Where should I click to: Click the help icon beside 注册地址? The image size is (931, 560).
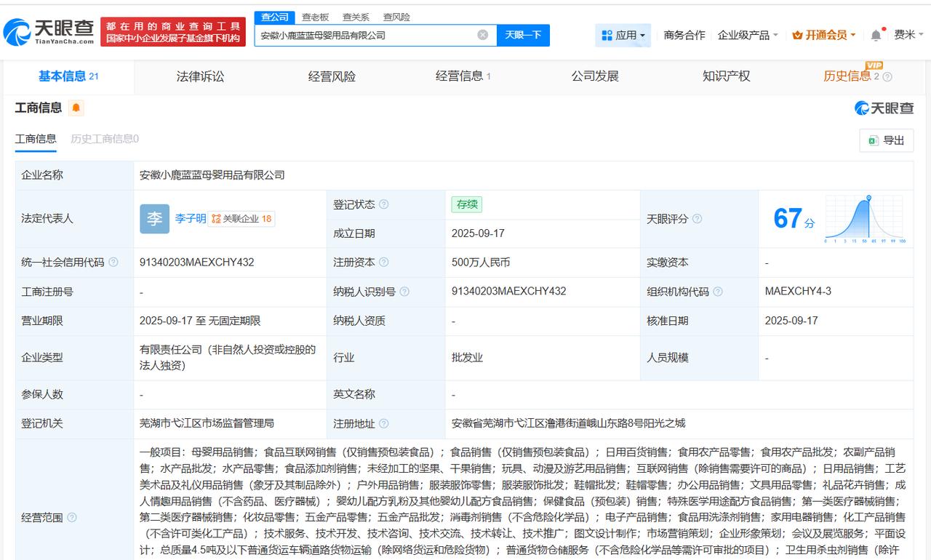pyautogui.click(x=384, y=423)
